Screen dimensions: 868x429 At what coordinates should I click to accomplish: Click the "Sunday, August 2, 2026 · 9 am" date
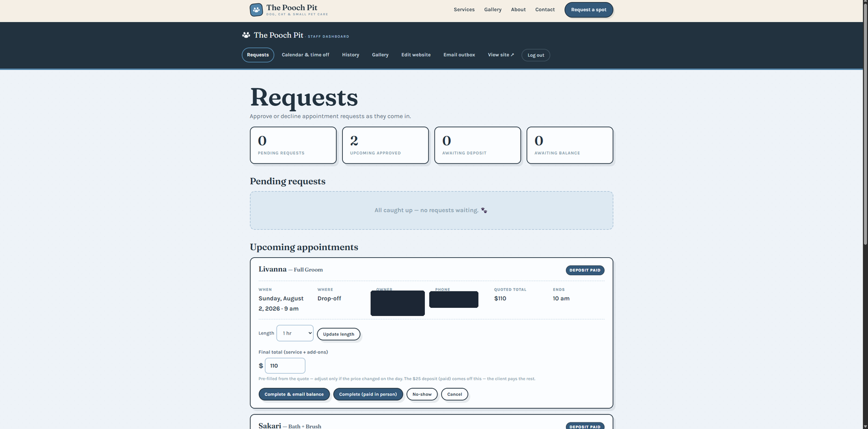281,304
